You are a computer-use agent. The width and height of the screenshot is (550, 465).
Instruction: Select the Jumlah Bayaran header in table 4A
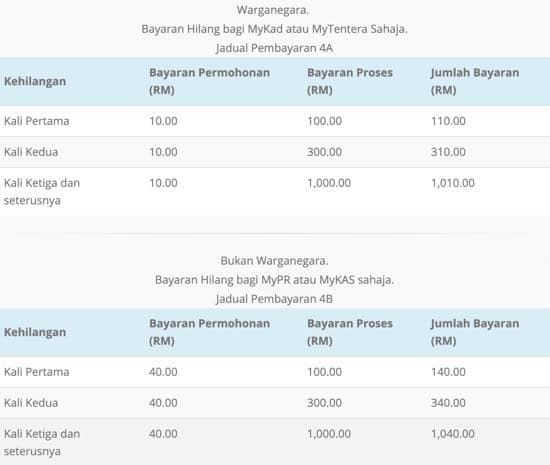point(475,81)
